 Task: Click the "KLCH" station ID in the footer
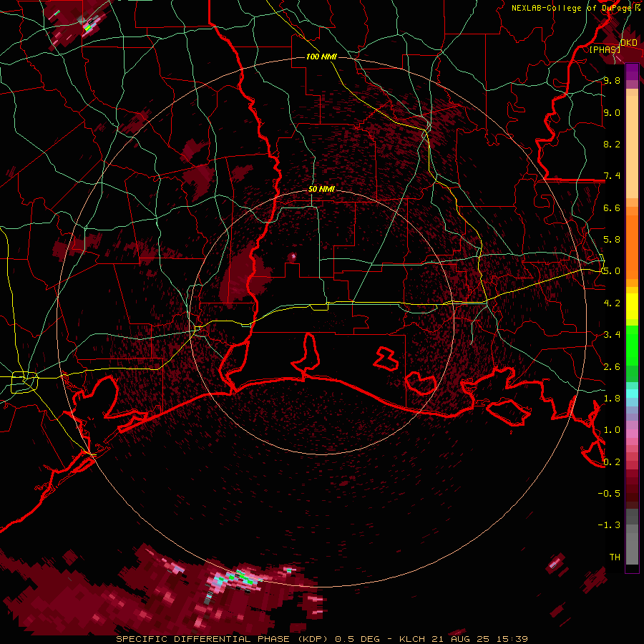411,639
